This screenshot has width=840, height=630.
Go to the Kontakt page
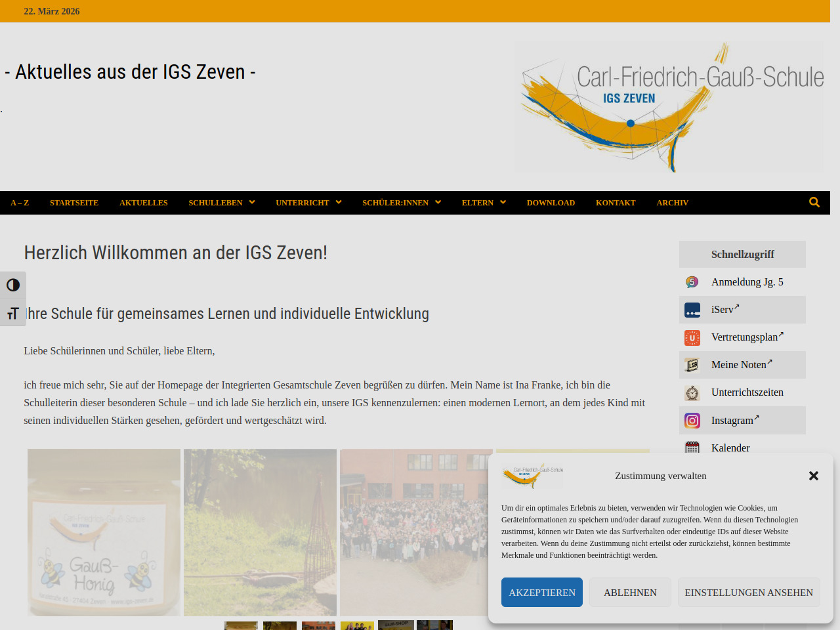point(615,203)
